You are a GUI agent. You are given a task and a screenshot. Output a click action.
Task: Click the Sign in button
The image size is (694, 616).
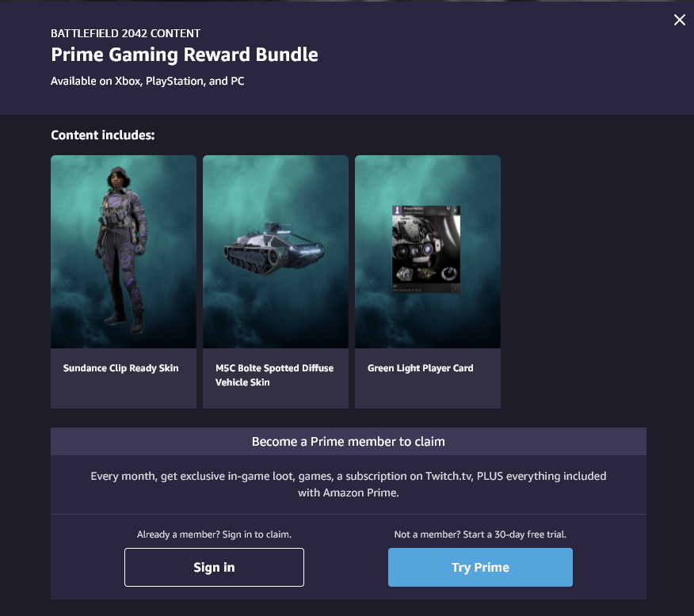214,567
